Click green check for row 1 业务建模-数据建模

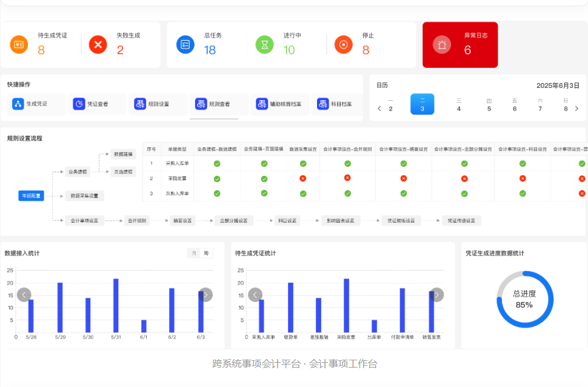pos(217,164)
